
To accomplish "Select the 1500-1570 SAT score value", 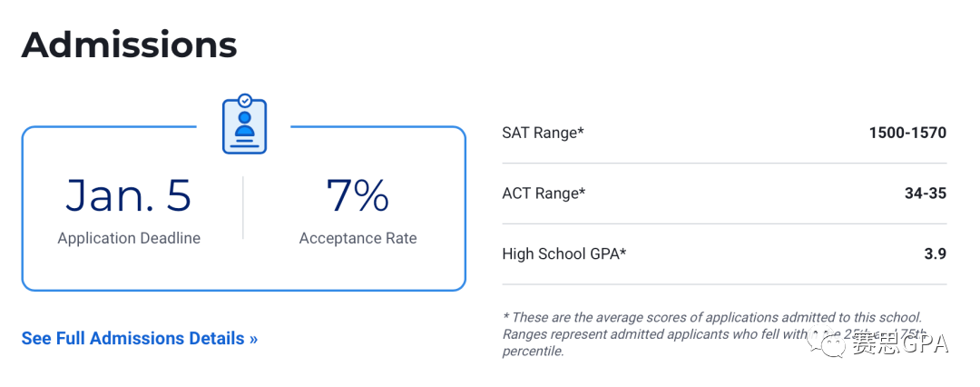I will coord(906,133).
